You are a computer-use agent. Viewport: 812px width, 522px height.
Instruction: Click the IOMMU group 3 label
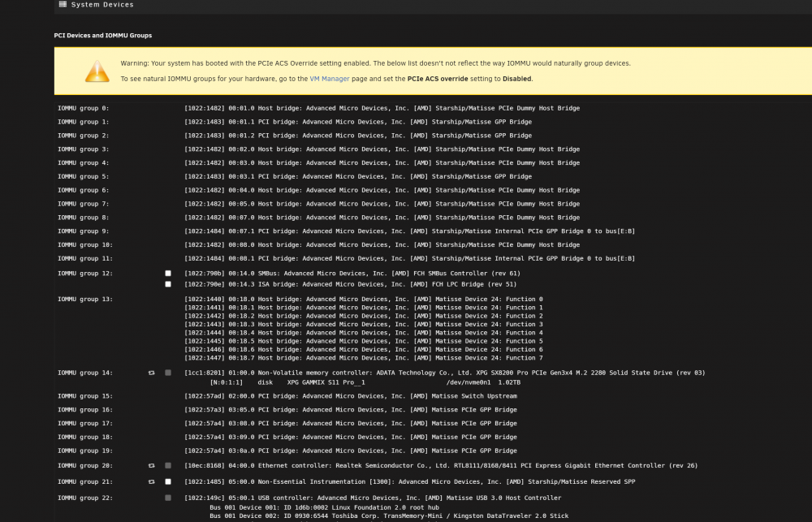click(x=84, y=149)
